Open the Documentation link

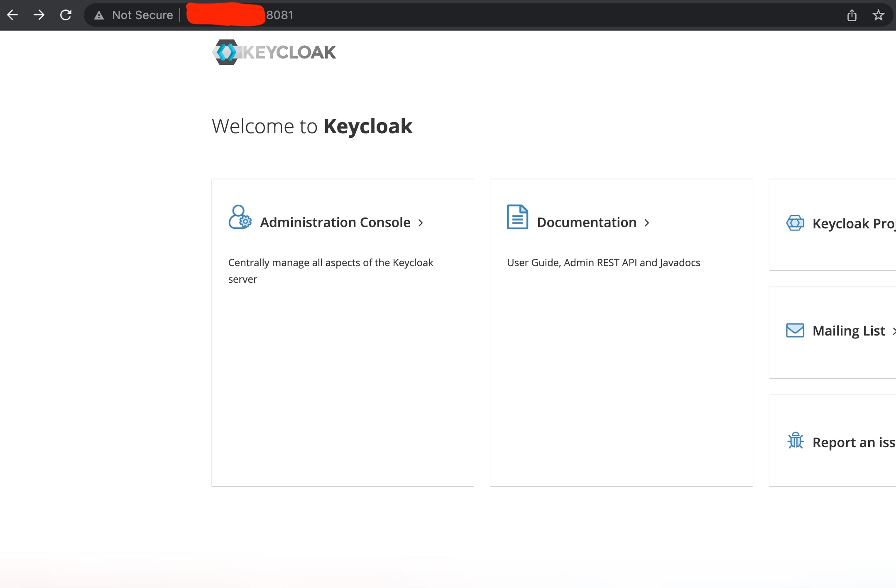tap(586, 223)
